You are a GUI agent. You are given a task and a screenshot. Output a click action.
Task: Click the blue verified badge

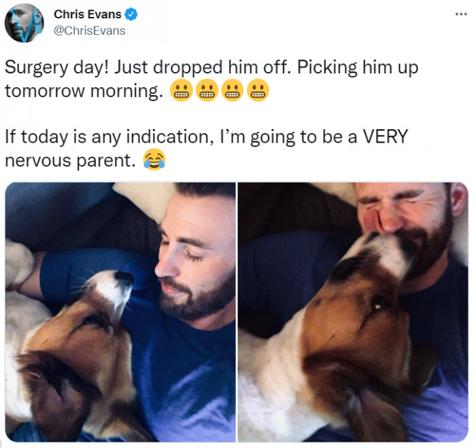pos(131,14)
